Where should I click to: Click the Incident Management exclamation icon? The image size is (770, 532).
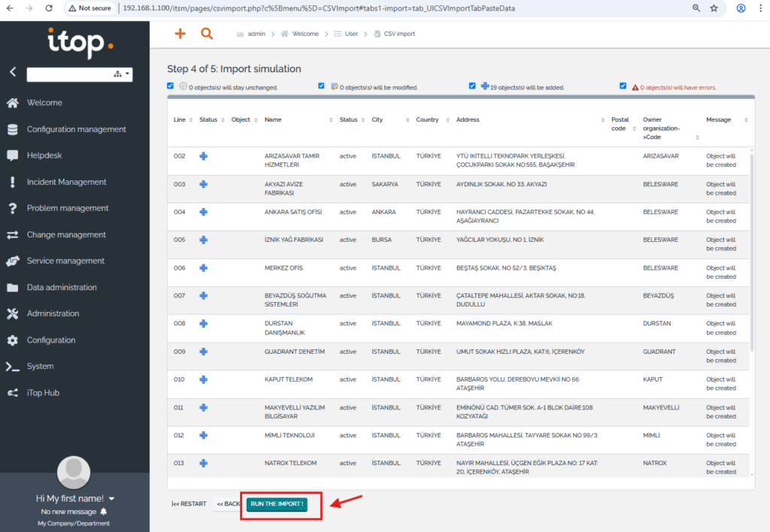point(13,182)
